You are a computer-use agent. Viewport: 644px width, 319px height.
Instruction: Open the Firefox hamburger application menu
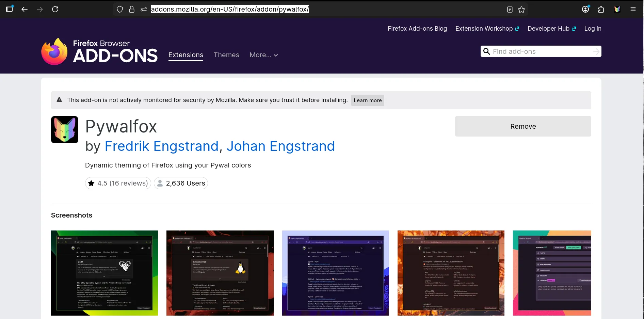pos(633,9)
